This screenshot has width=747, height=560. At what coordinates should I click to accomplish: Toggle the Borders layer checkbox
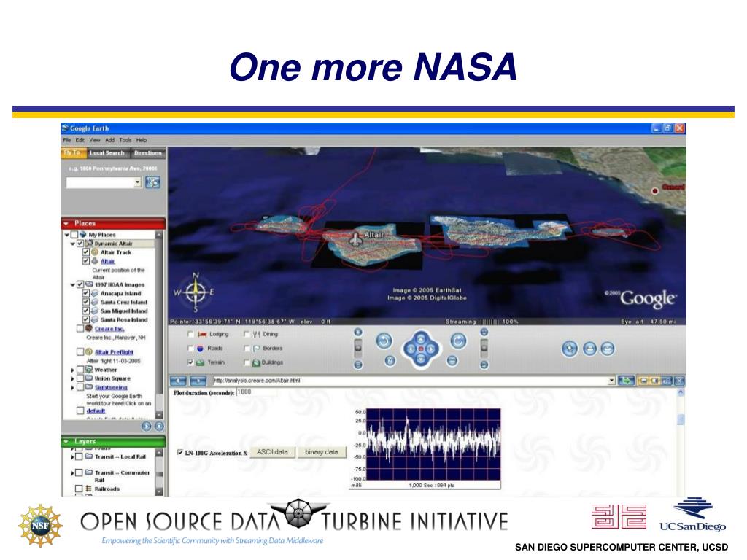coord(247,349)
